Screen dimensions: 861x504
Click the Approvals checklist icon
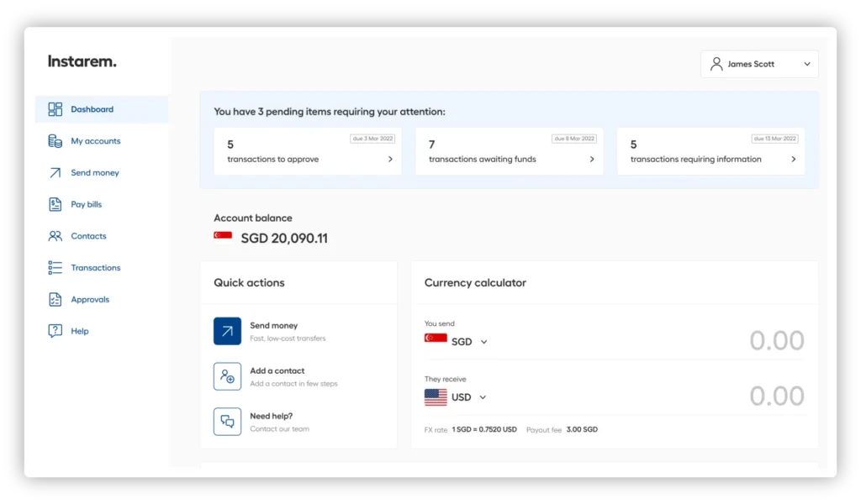(55, 299)
